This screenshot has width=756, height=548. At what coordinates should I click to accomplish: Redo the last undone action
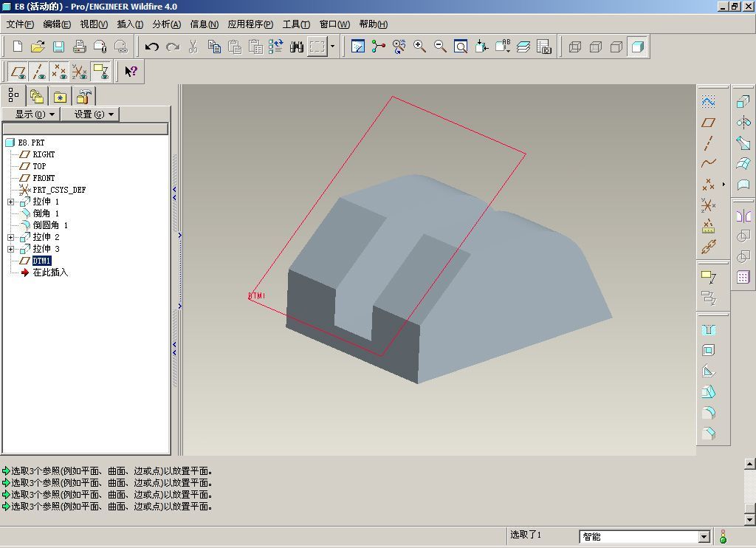tap(173, 47)
